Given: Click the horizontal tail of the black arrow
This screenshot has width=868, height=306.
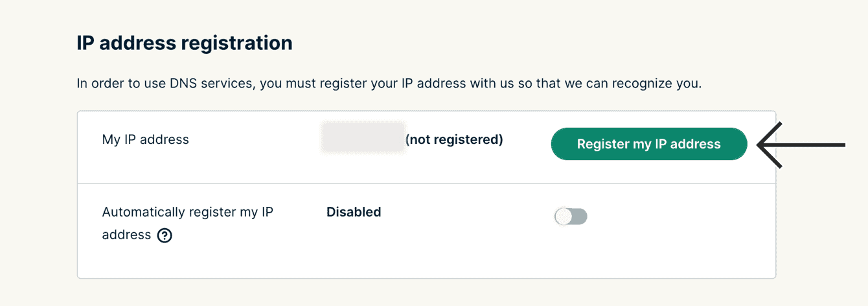Looking at the screenshot, I should tap(816, 145).
